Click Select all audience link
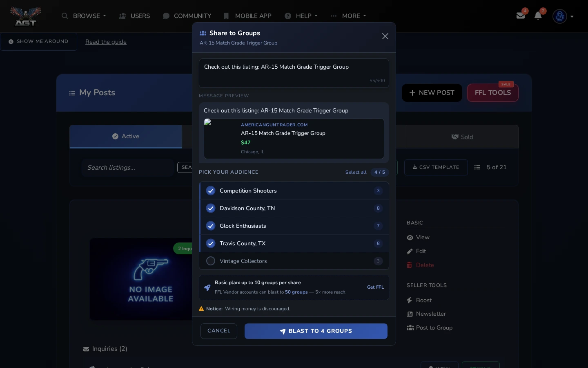Screen dimensions: 588x368 point(356,172)
